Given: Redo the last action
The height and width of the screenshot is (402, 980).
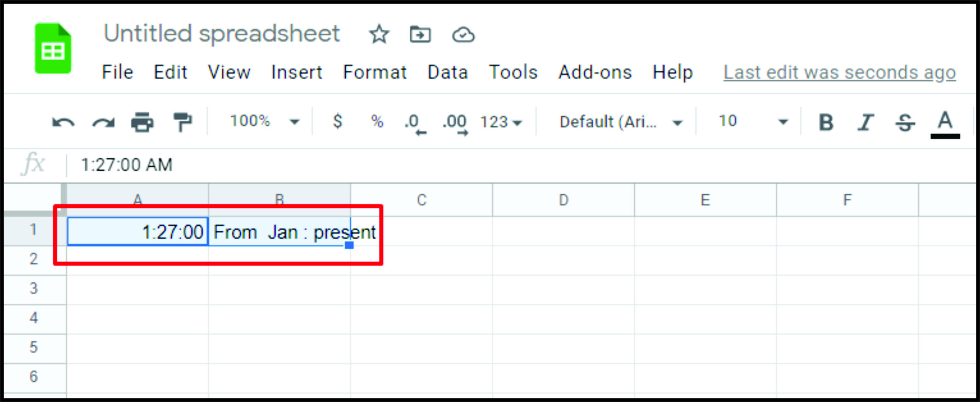Looking at the screenshot, I should point(103,122).
